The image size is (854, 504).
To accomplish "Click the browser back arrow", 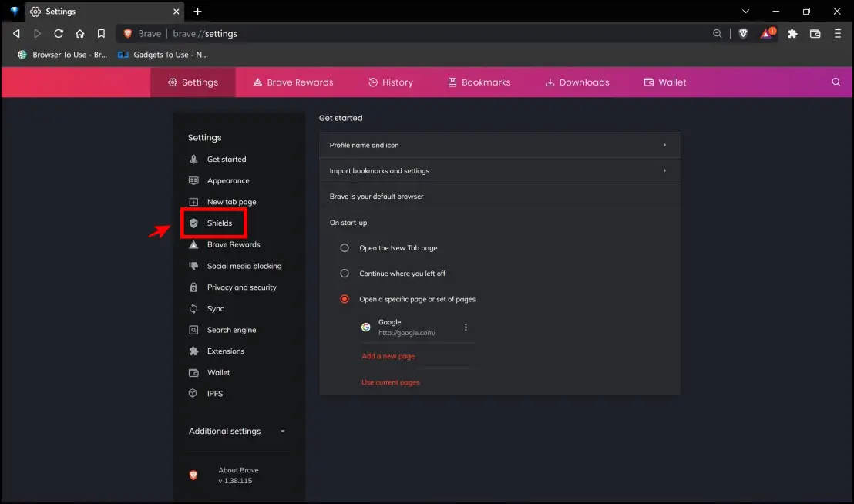I will (x=16, y=34).
